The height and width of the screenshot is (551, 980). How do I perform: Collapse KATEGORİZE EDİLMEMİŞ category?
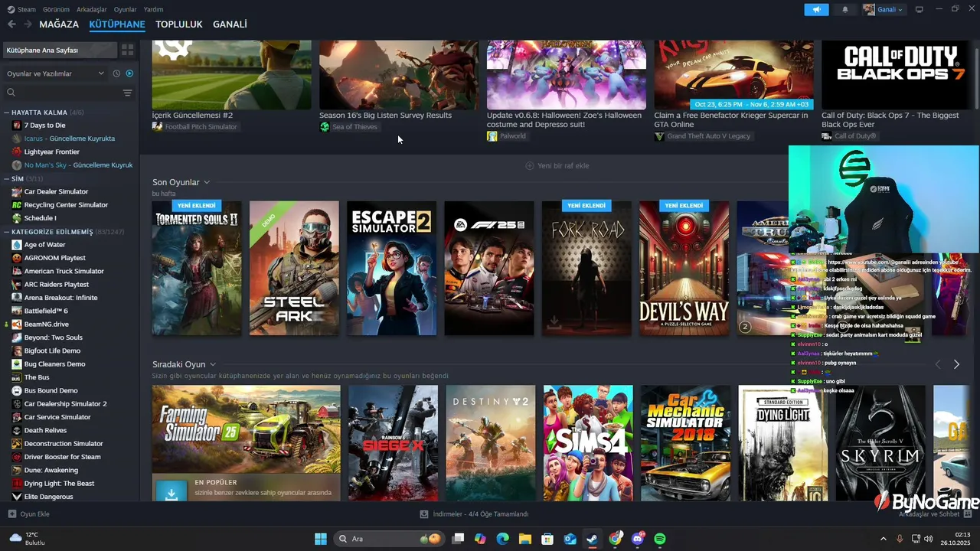coord(7,231)
